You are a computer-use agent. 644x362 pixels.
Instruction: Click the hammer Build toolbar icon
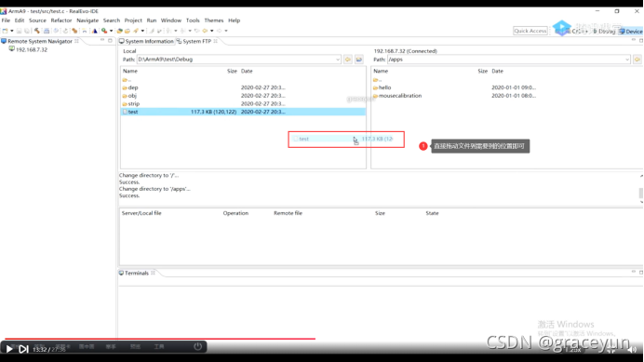[37, 31]
